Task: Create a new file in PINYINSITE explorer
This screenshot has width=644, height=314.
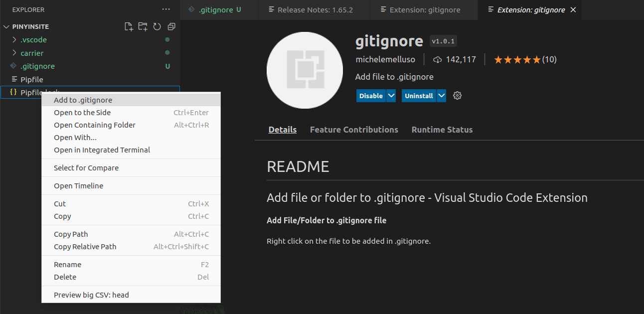Action: pos(129,27)
